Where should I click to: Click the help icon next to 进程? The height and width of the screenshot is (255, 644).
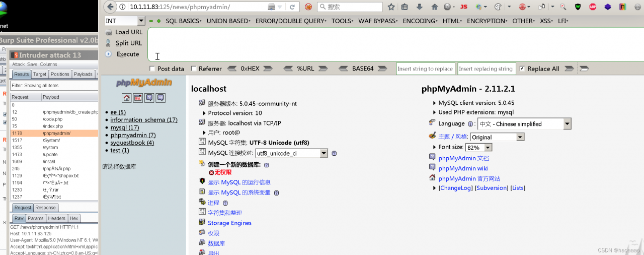pyautogui.click(x=225, y=203)
